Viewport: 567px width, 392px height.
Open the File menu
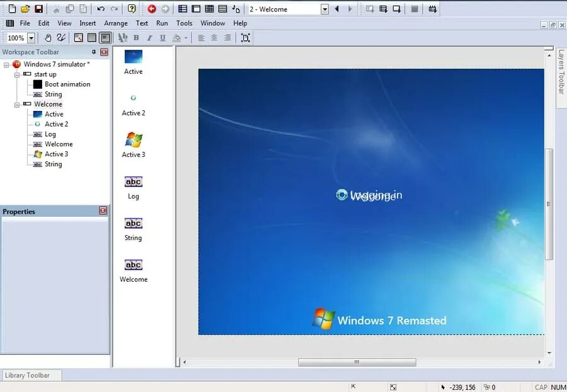coord(25,23)
